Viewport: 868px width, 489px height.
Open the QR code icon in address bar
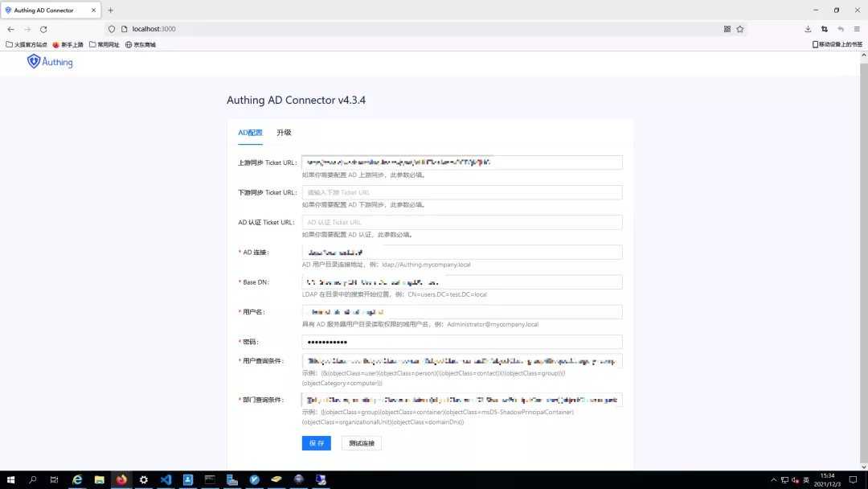point(727,29)
